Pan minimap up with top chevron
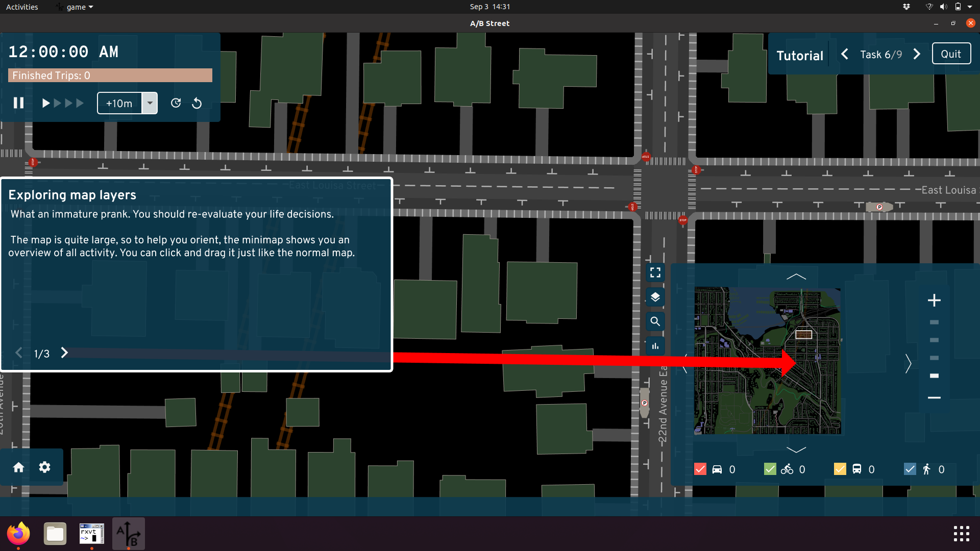 coord(796,277)
